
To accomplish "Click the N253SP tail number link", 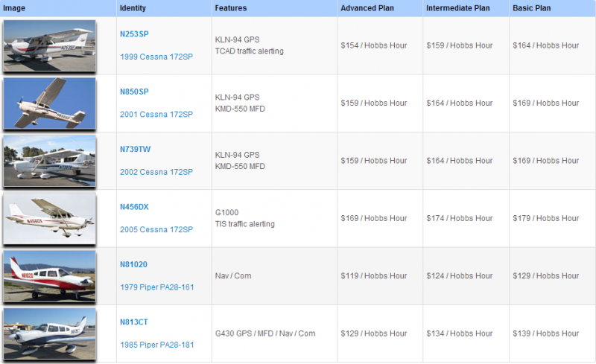I will (x=134, y=33).
